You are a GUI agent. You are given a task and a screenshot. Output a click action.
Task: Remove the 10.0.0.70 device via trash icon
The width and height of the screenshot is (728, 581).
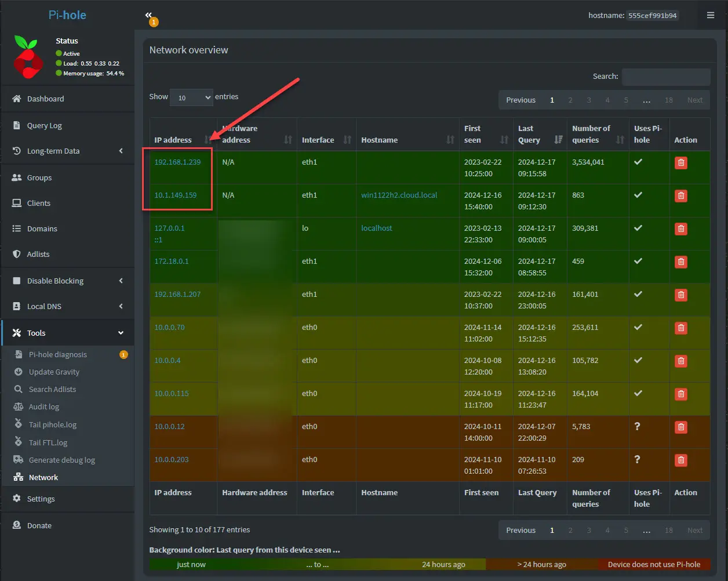[x=681, y=328]
